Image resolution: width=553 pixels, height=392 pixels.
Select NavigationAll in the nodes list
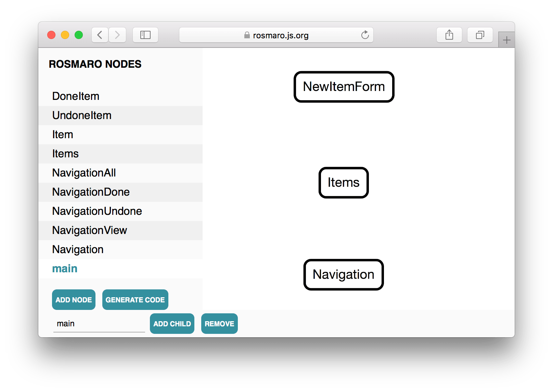click(x=120, y=173)
